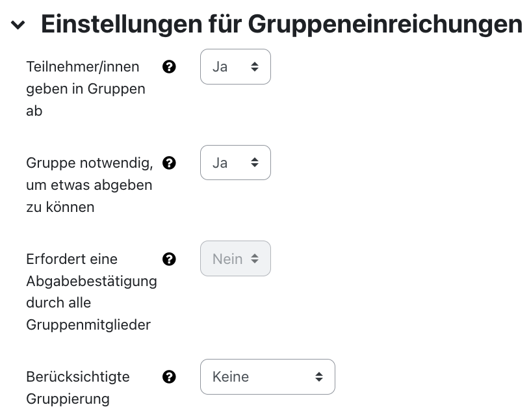This screenshot has height=420, width=529.
Task: Click the up-down arrows in the Gruppierung dropdown
Action: point(318,377)
